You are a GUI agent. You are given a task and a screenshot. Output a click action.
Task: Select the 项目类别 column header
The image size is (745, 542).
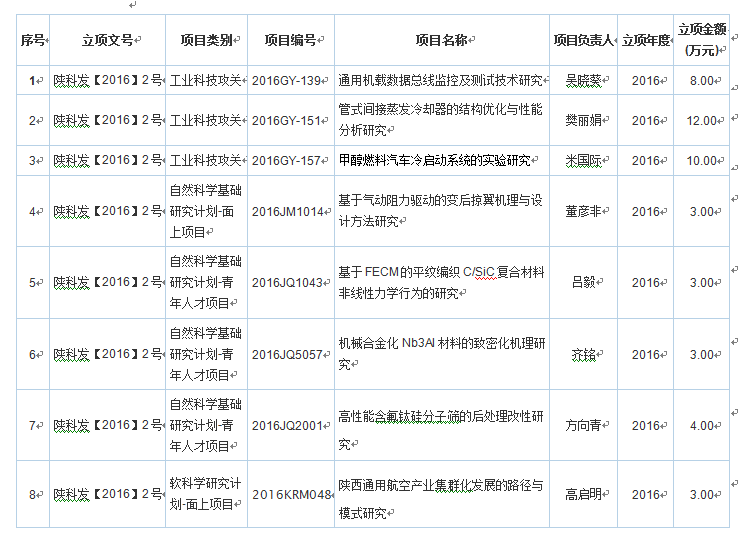[206, 40]
